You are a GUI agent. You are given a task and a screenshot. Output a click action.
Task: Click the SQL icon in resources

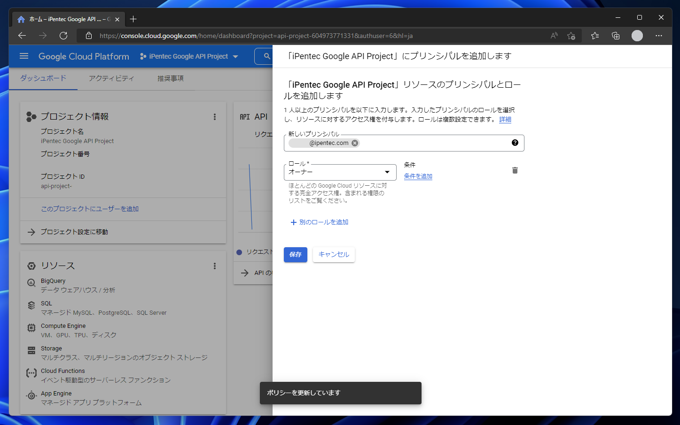[31, 305]
